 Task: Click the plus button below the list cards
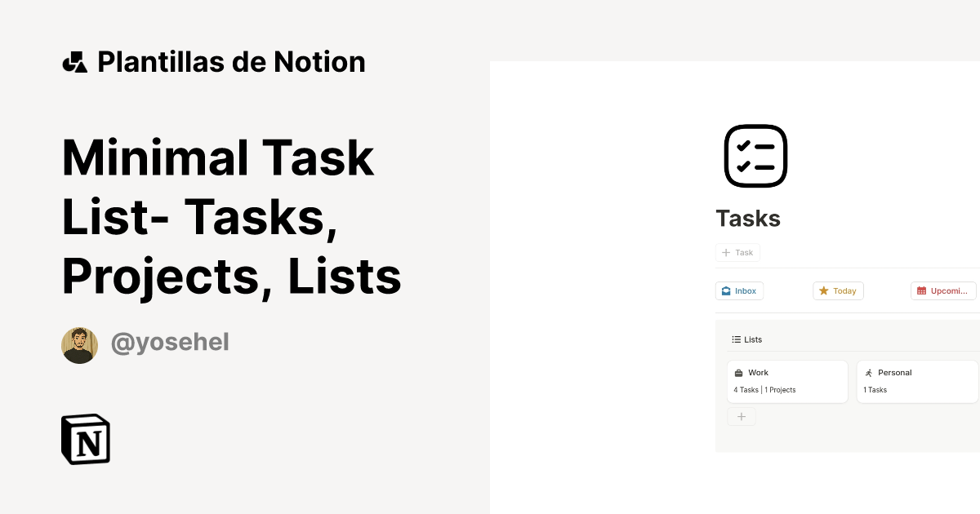pos(742,416)
